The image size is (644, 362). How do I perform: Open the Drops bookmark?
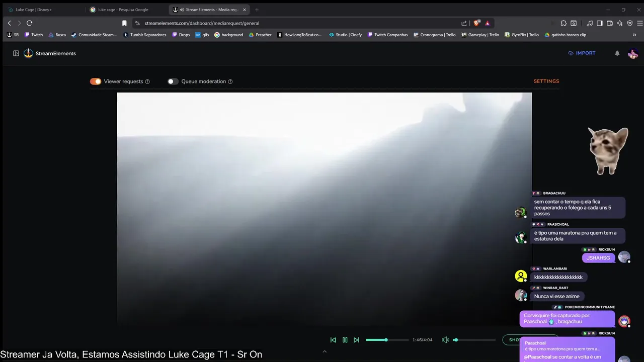tap(181, 35)
